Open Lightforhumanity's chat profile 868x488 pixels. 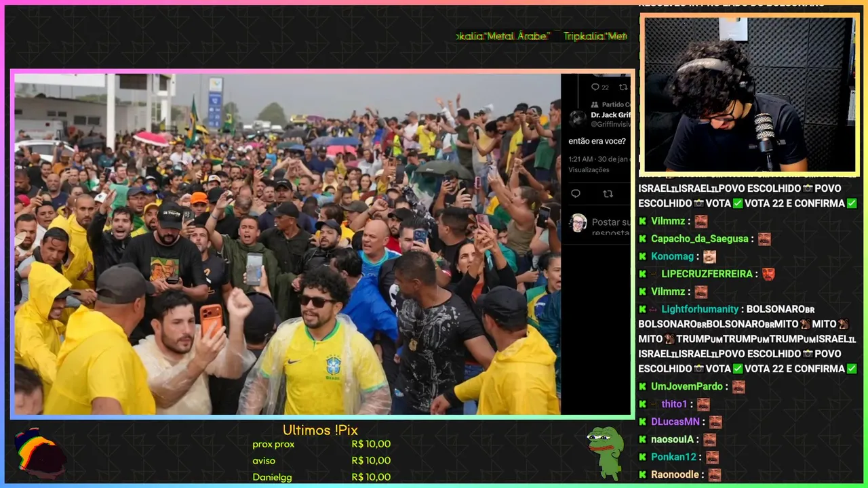point(700,309)
